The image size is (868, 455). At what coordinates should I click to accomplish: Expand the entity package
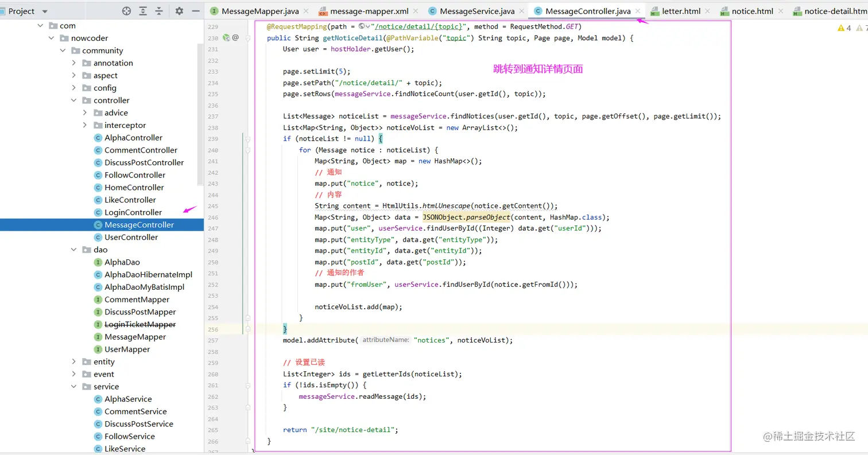pos(73,361)
